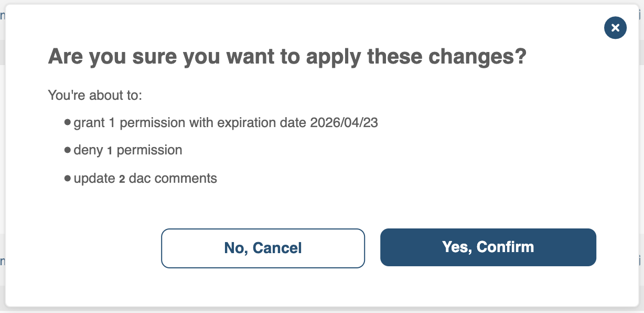This screenshot has height=313, width=644.
Task: Click the expiration date 2026/04/23
Action: (x=344, y=123)
